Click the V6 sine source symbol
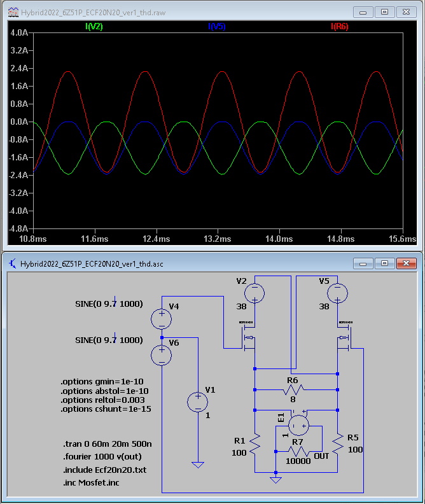Viewport: 425px width, 504px height. (x=162, y=354)
